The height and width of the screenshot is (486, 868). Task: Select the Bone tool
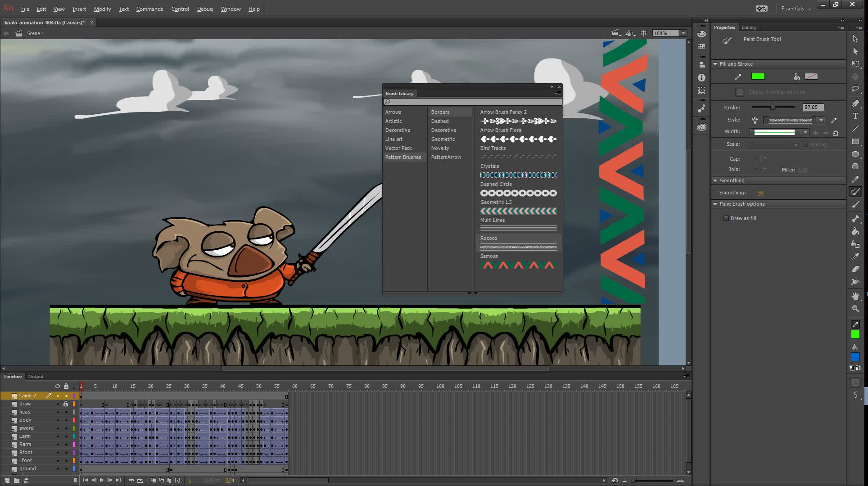(855, 219)
